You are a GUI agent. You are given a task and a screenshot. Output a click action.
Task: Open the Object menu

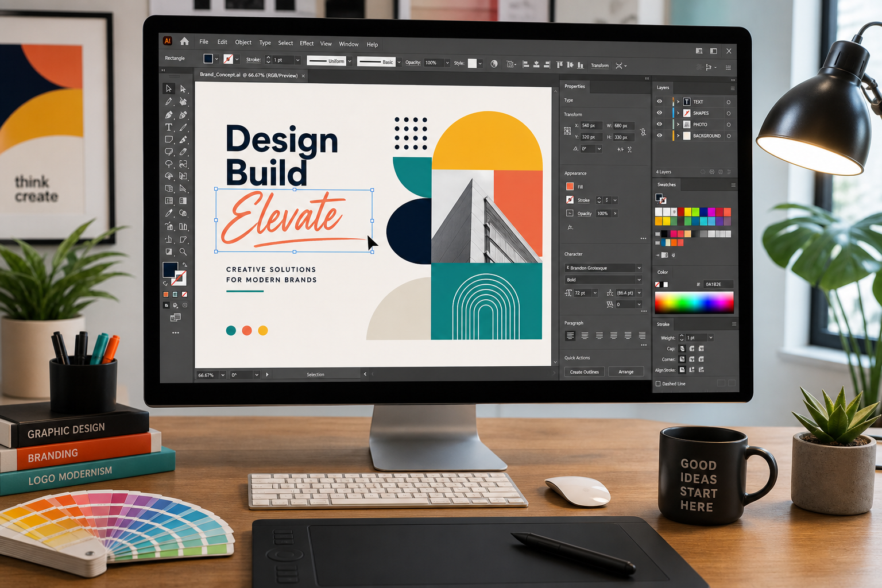pos(243,42)
